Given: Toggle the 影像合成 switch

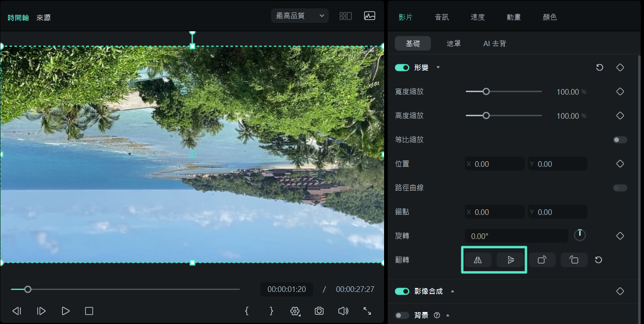Looking at the screenshot, I should pos(402,291).
